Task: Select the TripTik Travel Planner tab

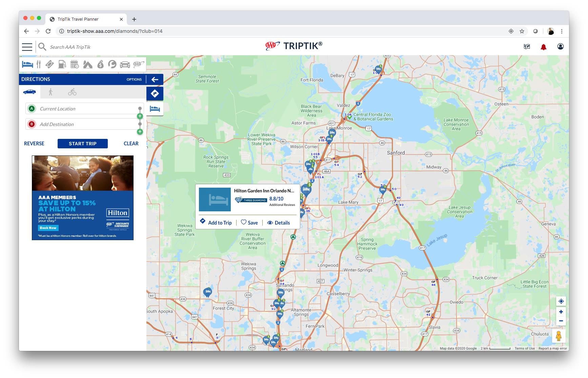Action: pyautogui.click(x=86, y=19)
